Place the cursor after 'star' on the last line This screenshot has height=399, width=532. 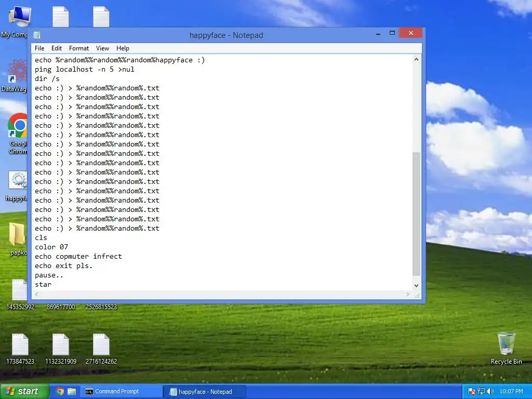(52, 285)
